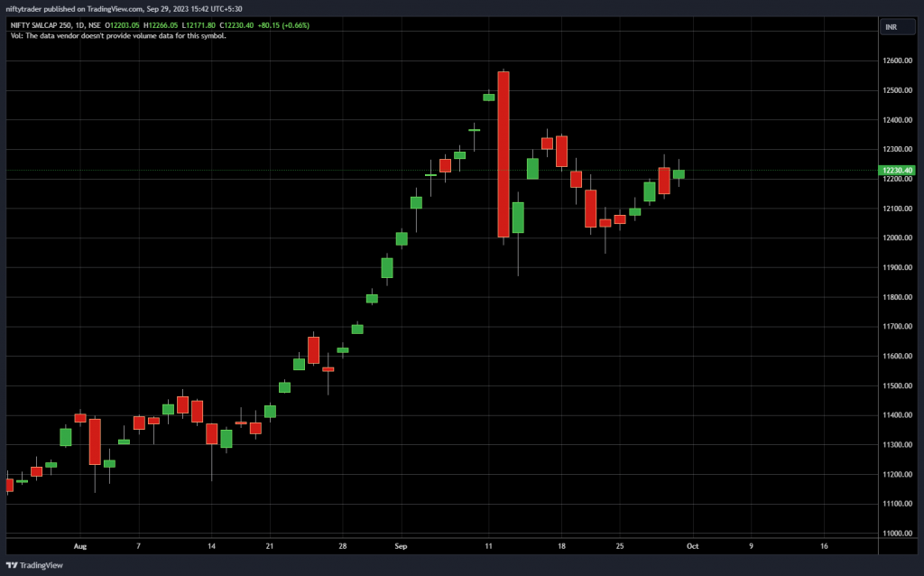
Task: Select the last green candle before the Oct label
Action: (x=679, y=174)
